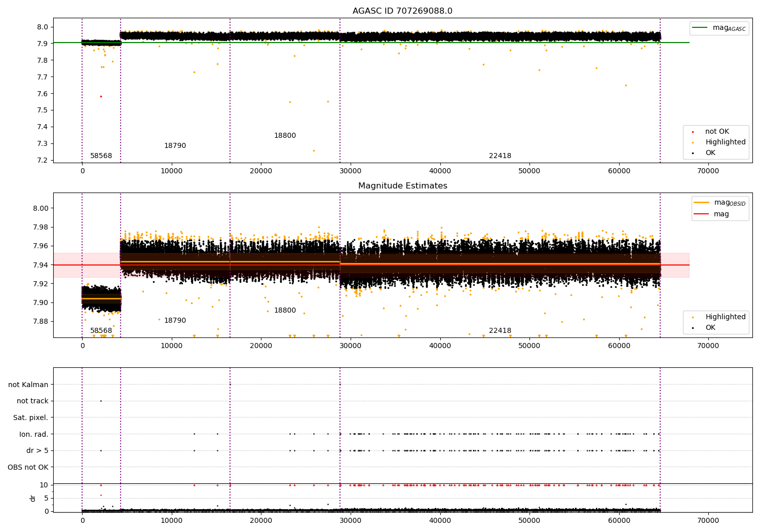Image resolution: width=760 pixels, height=532 pixels.
Task: Click obsid label '18800' in Magnitude Estimates plot
Action: pos(285,311)
